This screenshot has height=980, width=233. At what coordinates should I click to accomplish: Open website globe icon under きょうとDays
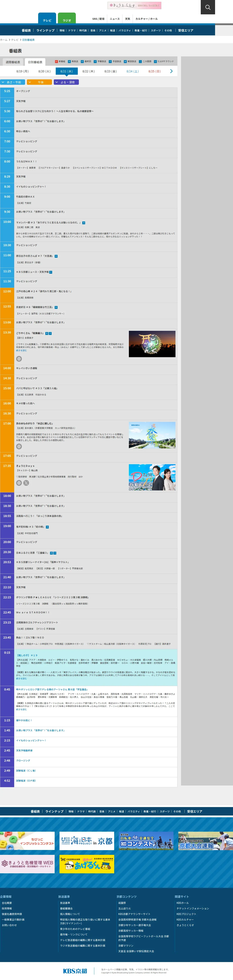[x=19, y=483]
